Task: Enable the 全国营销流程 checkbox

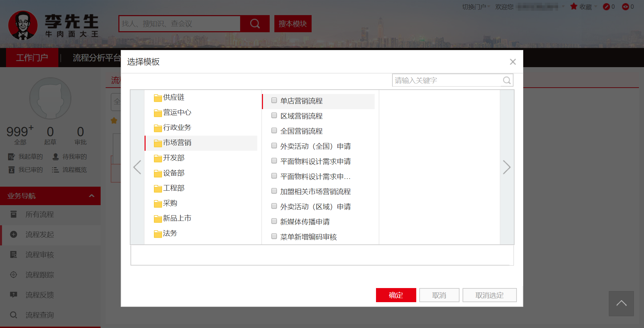Action: [274, 131]
